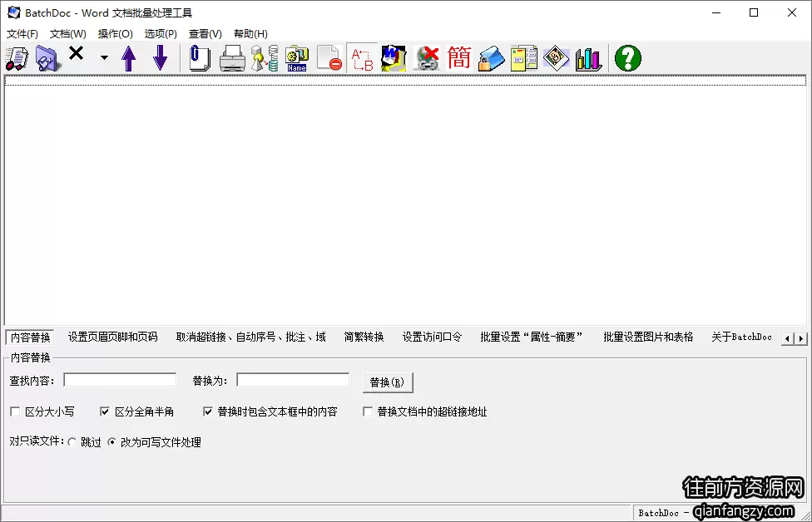
Task: Uncheck the 区分全角半角 checkbox
Action: pos(105,411)
